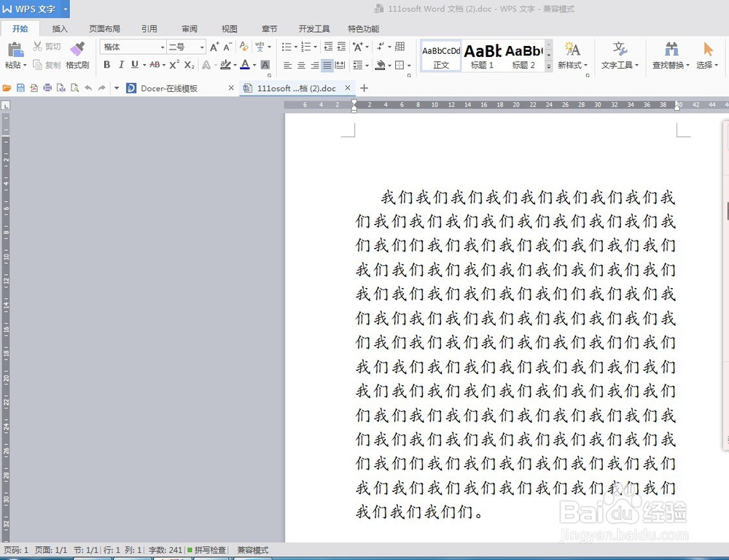Viewport: 729px width, 560px height.
Task: Apply subscript X₂ formatting
Action: (x=190, y=65)
